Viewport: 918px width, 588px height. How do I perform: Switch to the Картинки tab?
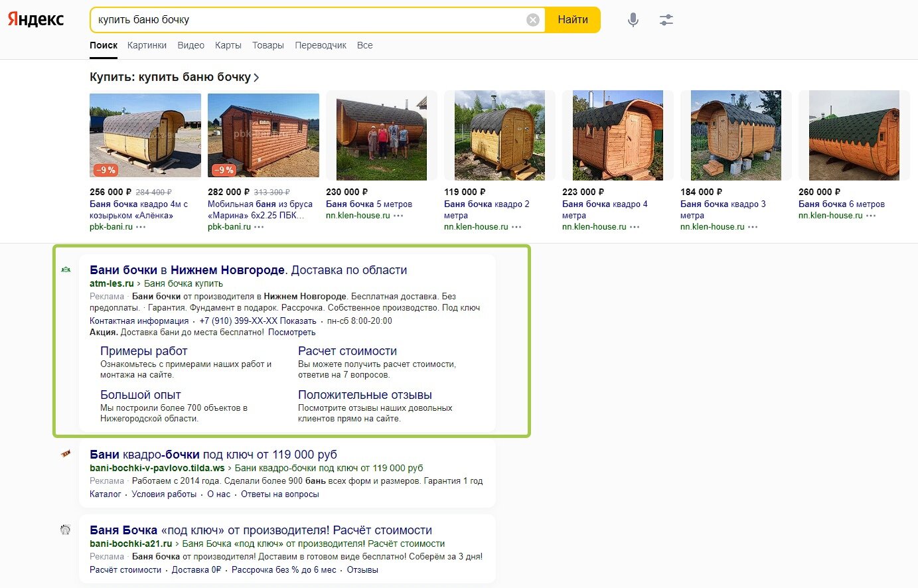click(147, 45)
